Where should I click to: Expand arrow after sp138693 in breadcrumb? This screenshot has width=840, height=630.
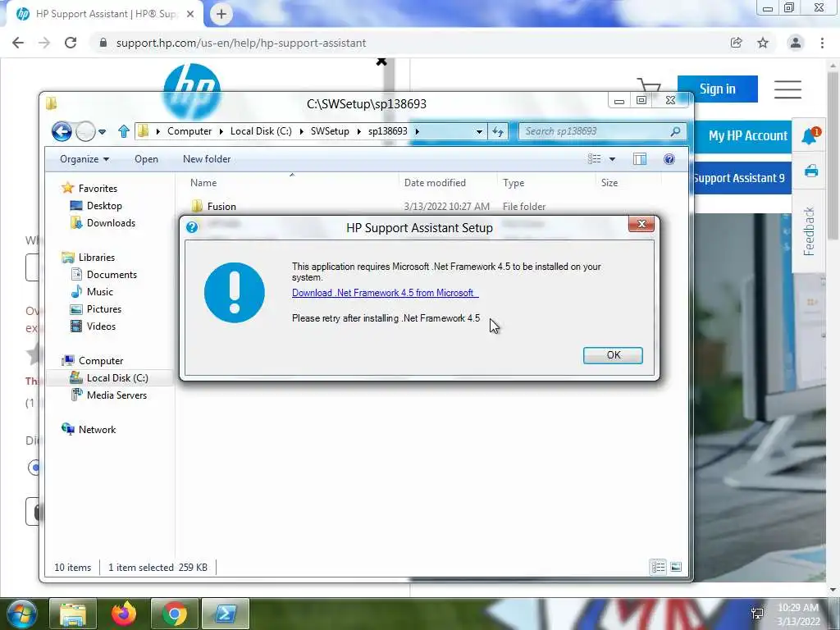(417, 131)
